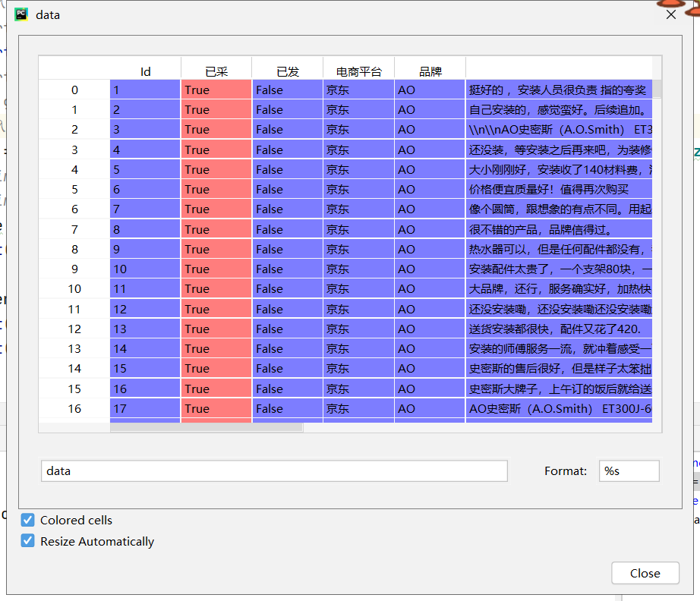Click the 京东 cell in row 8
This screenshot has height=601, width=700.
click(359, 249)
